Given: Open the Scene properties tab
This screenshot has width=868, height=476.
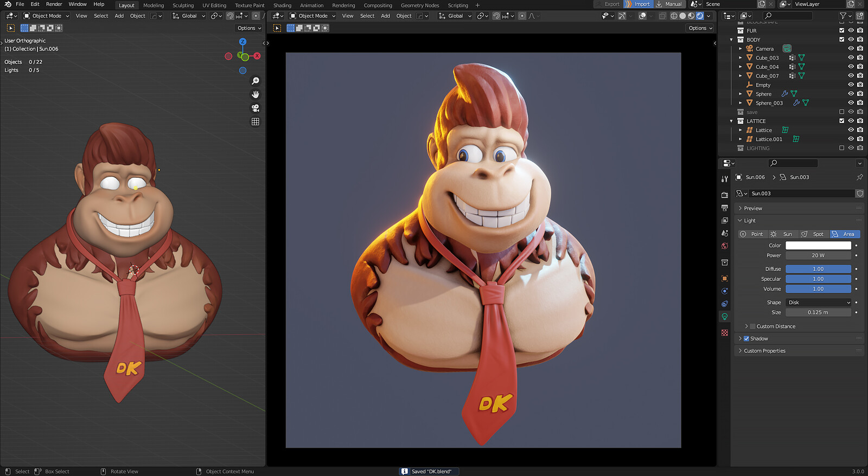Looking at the screenshot, I should point(725,233).
